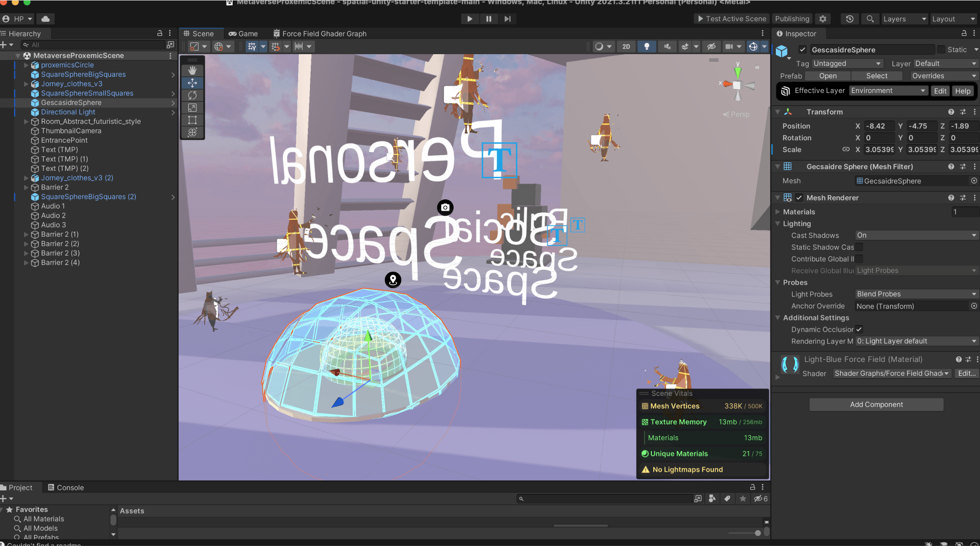Select the Scale tool
Image resolution: width=980 pixels, height=546 pixels.
point(192,107)
